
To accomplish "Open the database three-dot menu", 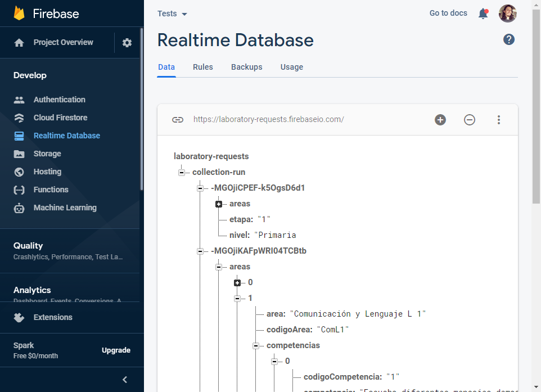I will [x=499, y=120].
